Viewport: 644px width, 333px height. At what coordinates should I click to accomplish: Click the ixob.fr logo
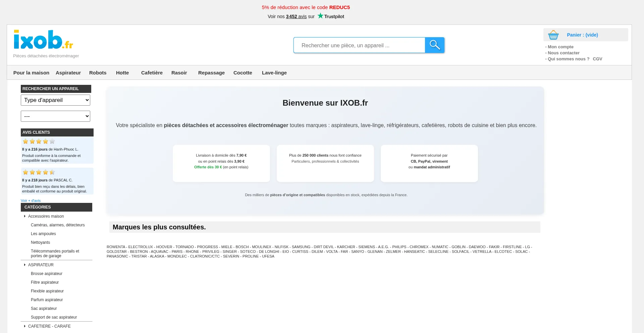pyautogui.click(x=43, y=40)
